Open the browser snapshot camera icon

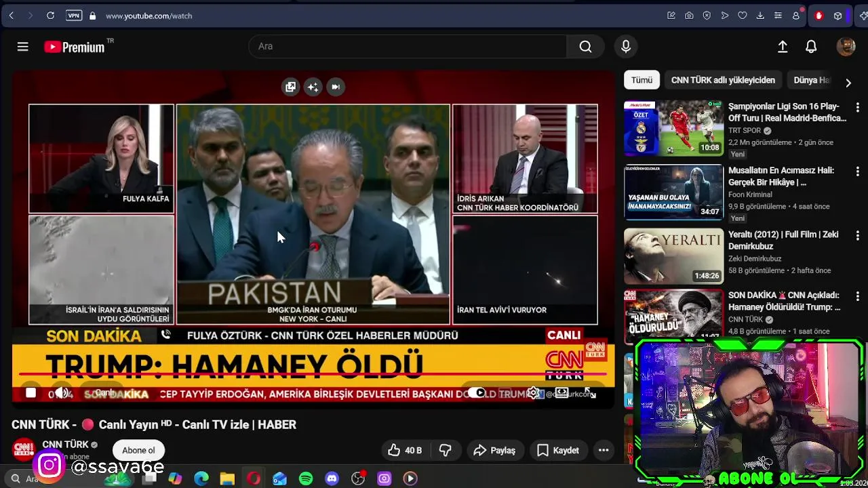click(x=689, y=16)
